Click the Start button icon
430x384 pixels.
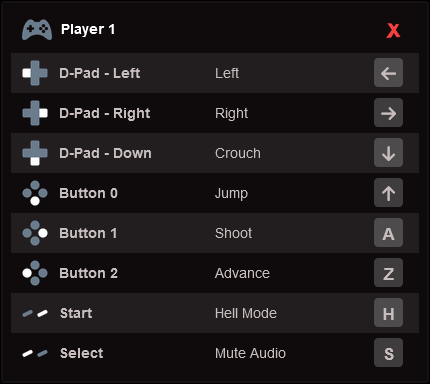[35, 313]
